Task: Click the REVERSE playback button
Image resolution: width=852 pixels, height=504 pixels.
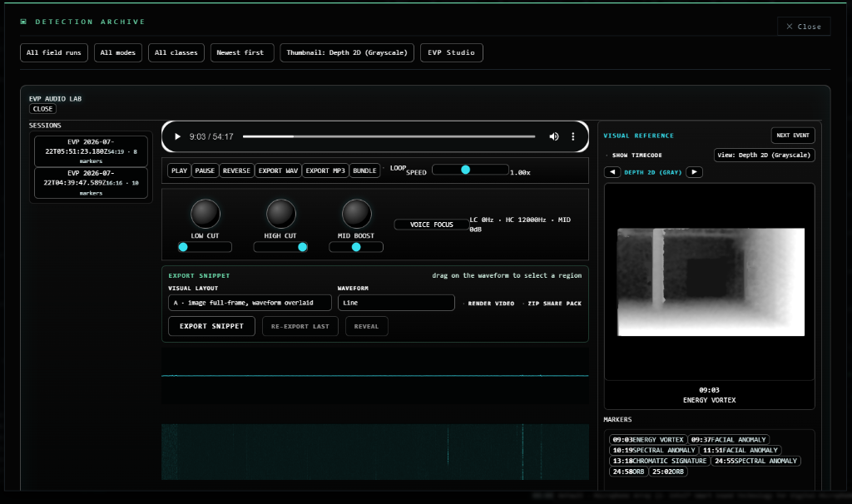Action: pyautogui.click(x=236, y=170)
